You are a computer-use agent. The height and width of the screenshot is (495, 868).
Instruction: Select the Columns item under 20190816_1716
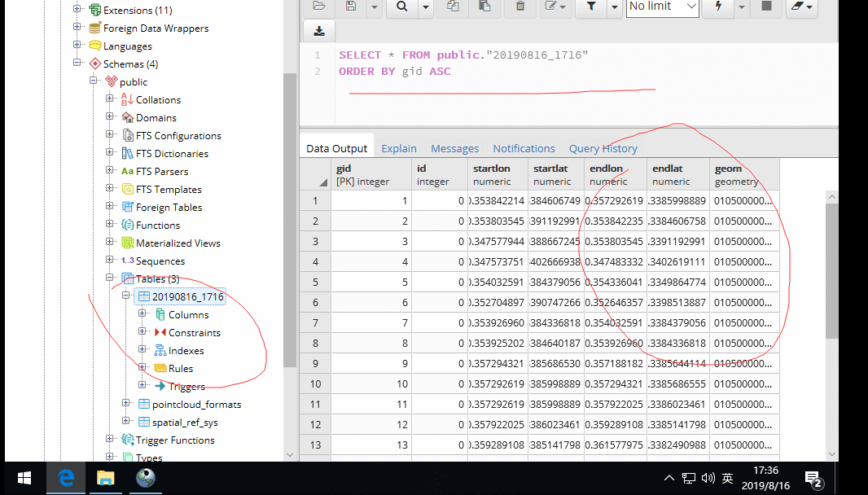[188, 315]
